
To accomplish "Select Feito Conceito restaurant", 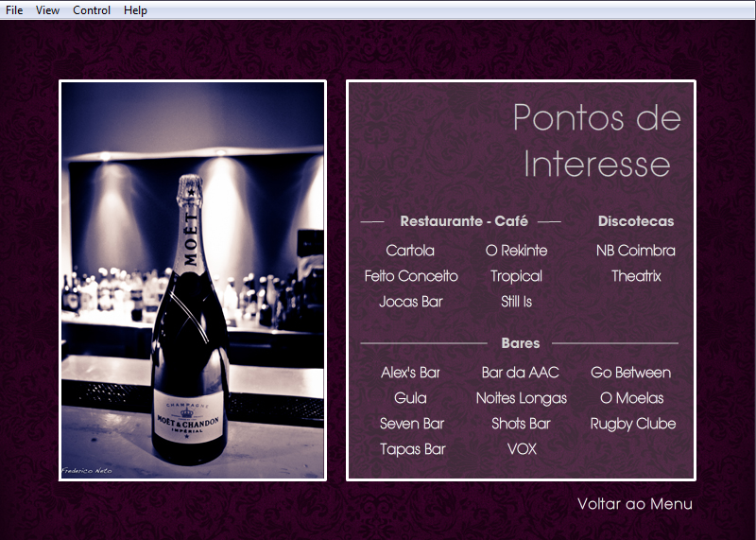I will point(411,276).
